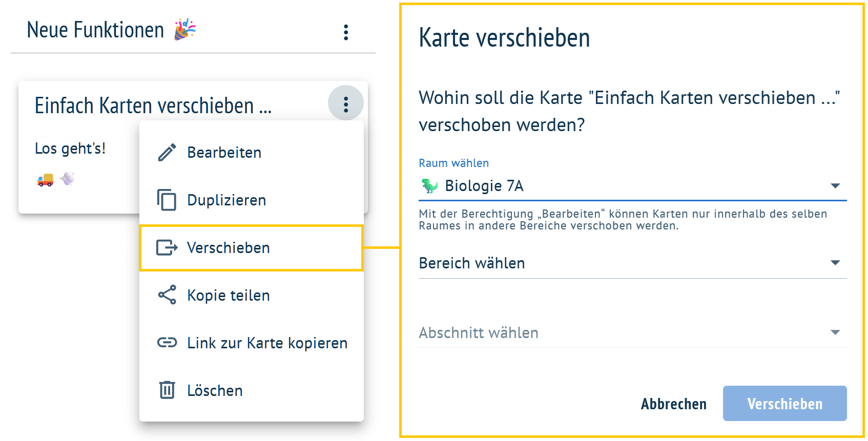This screenshot has width=868, height=441.
Task: Click the pencil icon for Bearbeiten
Action: pos(167,153)
